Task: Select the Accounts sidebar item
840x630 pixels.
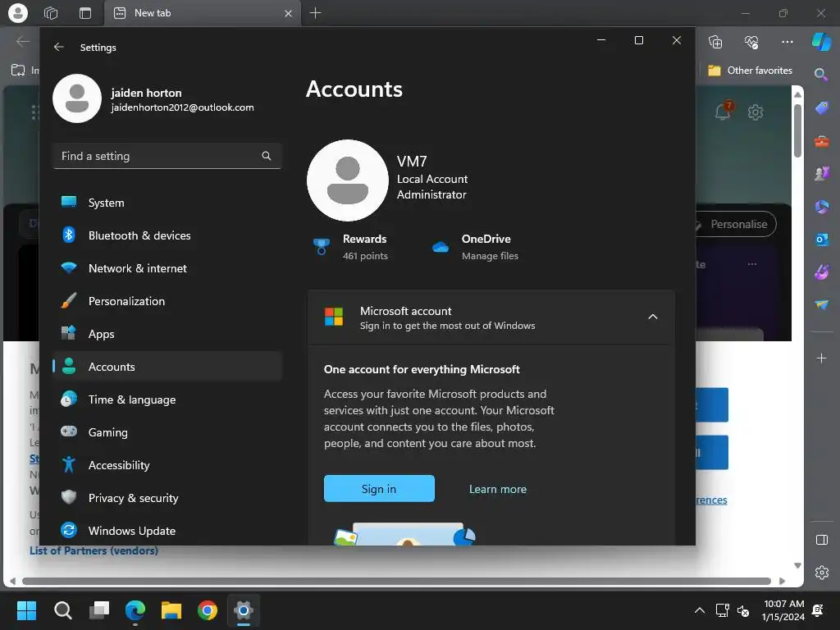Action: 167,367
